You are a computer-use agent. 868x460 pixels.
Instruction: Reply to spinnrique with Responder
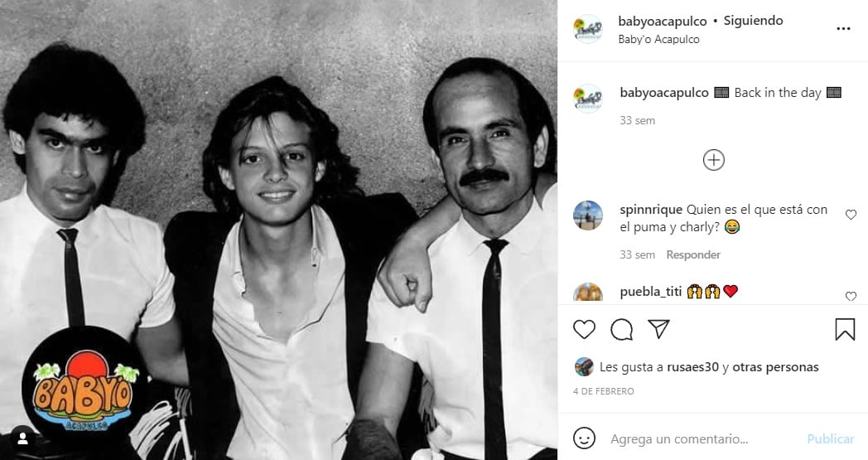pyautogui.click(x=693, y=255)
